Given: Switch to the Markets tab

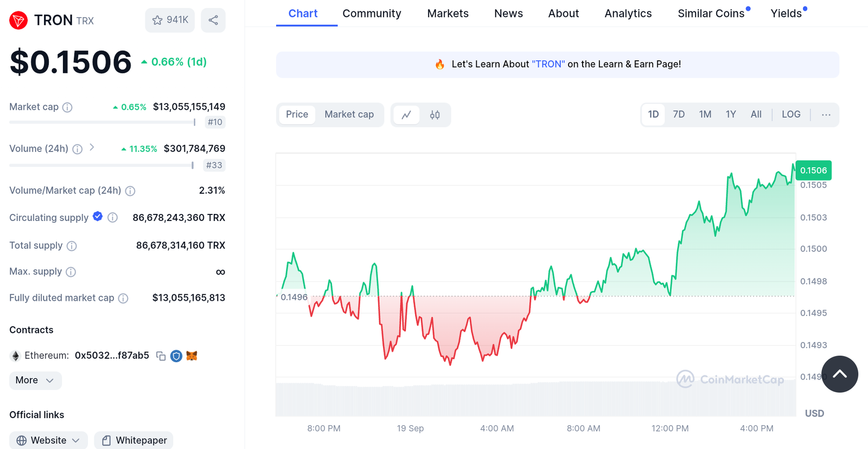Looking at the screenshot, I should tap(448, 14).
